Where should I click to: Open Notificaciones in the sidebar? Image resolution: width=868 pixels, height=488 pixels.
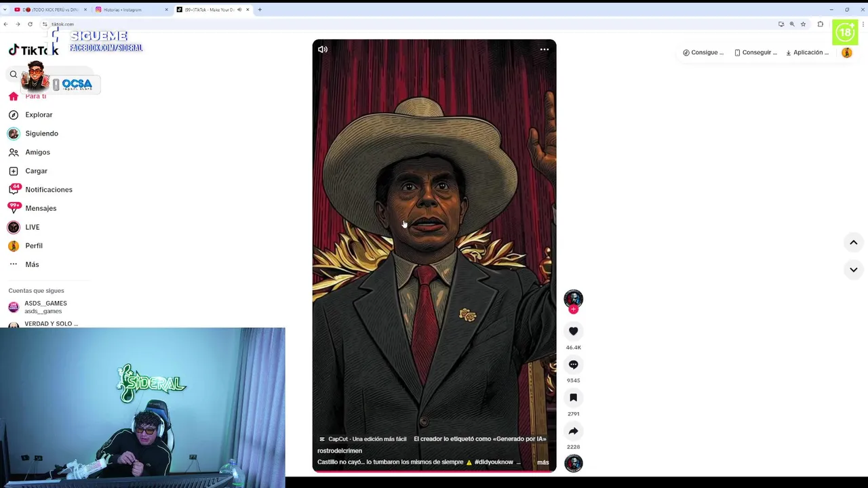click(x=48, y=190)
